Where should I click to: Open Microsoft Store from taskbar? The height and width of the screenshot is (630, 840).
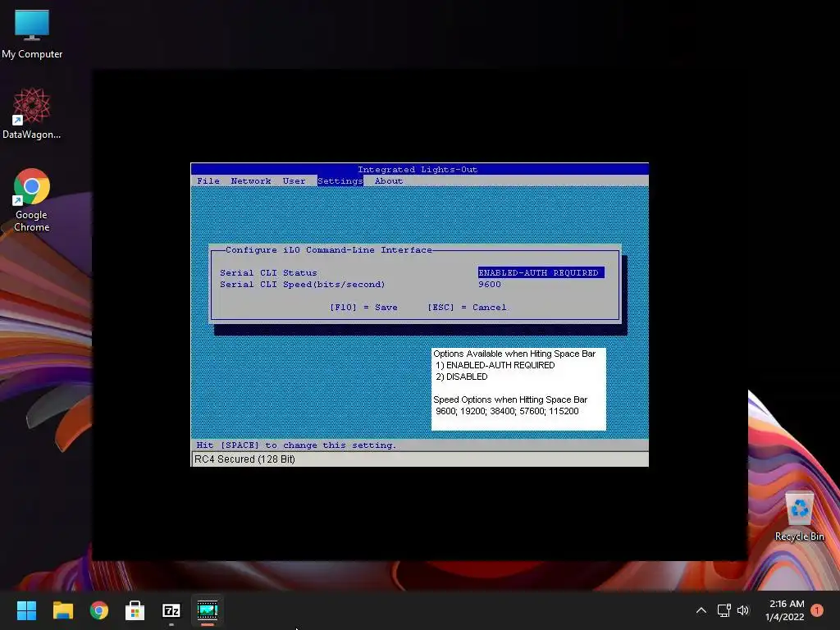(135, 610)
